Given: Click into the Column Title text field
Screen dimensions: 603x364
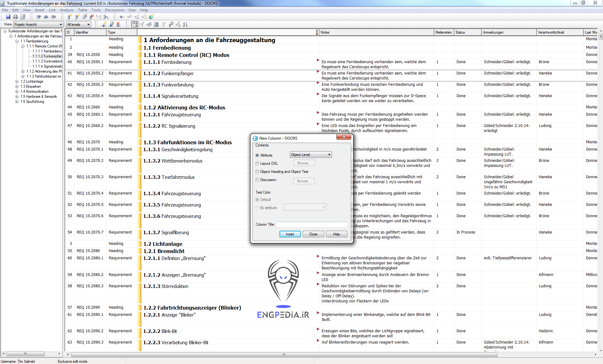Looking at the screenshot, I should pos(312,224).
